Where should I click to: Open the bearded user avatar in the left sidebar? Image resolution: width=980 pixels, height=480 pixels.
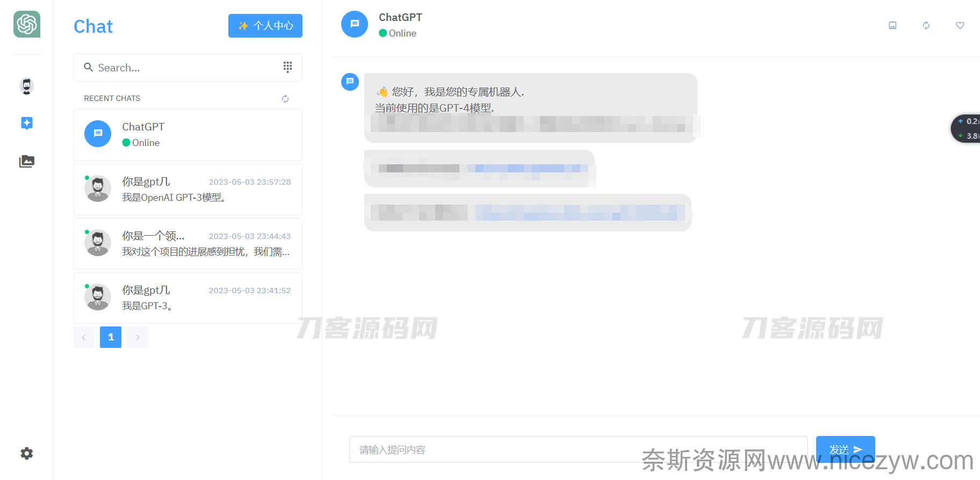click(x=27, y=86)
